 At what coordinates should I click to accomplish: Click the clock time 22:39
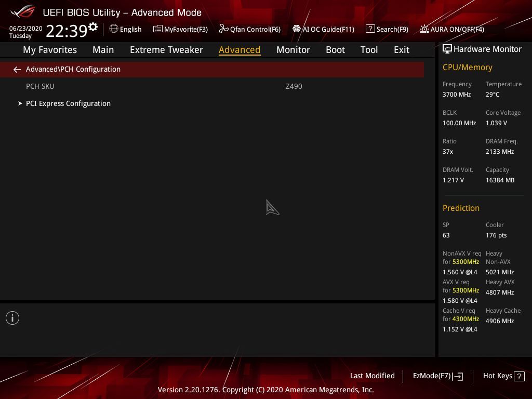tap(67, 31)
